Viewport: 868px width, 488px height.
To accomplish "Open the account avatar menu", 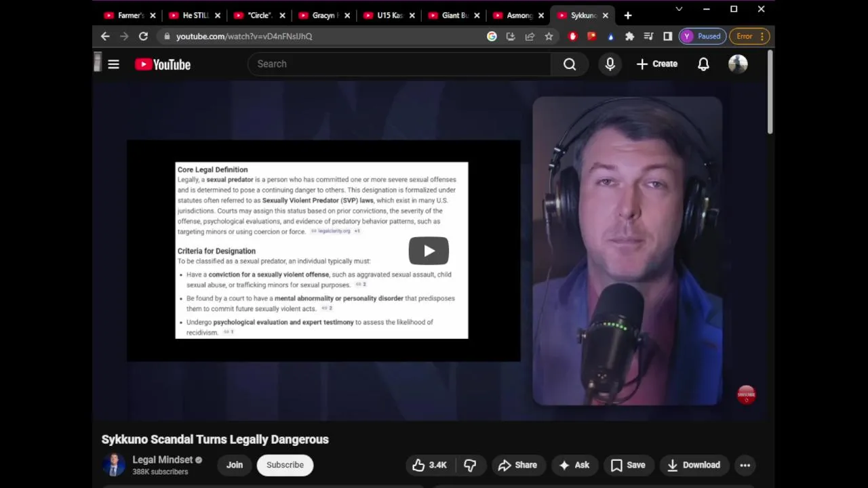I will tap(738, 64).
